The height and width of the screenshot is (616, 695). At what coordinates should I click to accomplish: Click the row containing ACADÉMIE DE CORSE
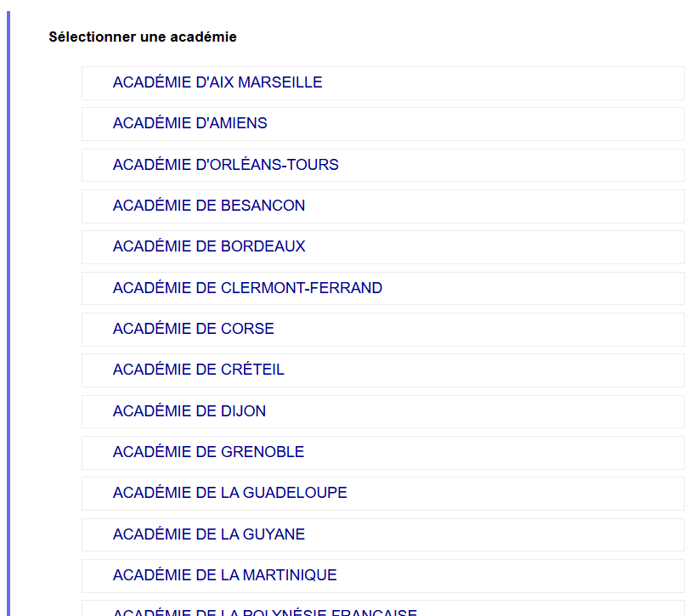381,329
